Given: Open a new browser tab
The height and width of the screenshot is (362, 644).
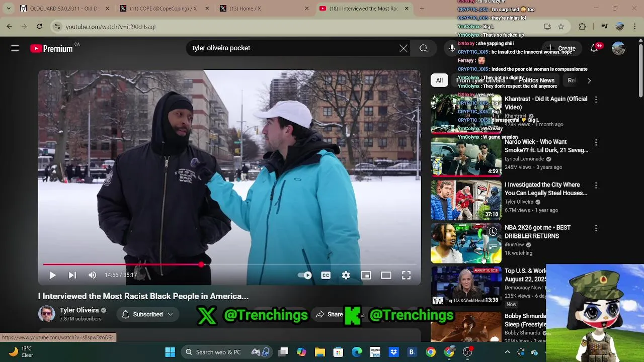Looking at the screenshot, I should point(422,9).
